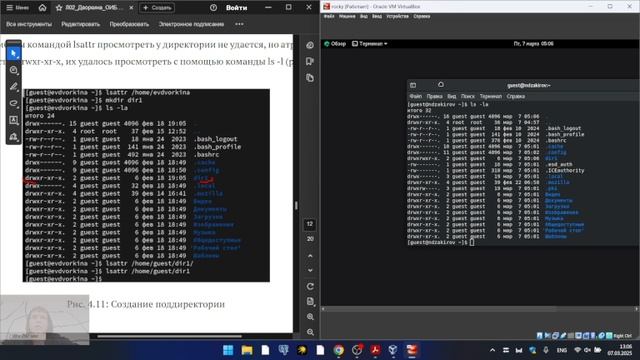This screenshot has width=640, height=360.
Task: Show hidden tray icons chevron
Action: coord(492,350)
